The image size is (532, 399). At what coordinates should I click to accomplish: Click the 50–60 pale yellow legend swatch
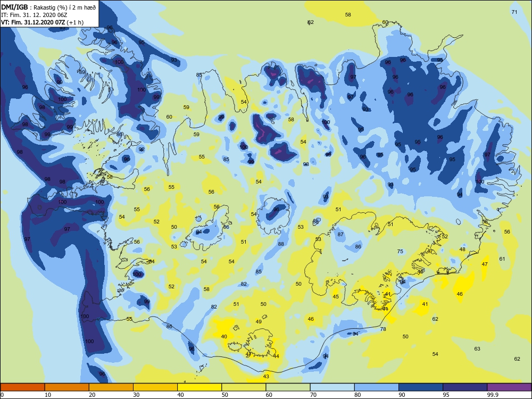244,387
